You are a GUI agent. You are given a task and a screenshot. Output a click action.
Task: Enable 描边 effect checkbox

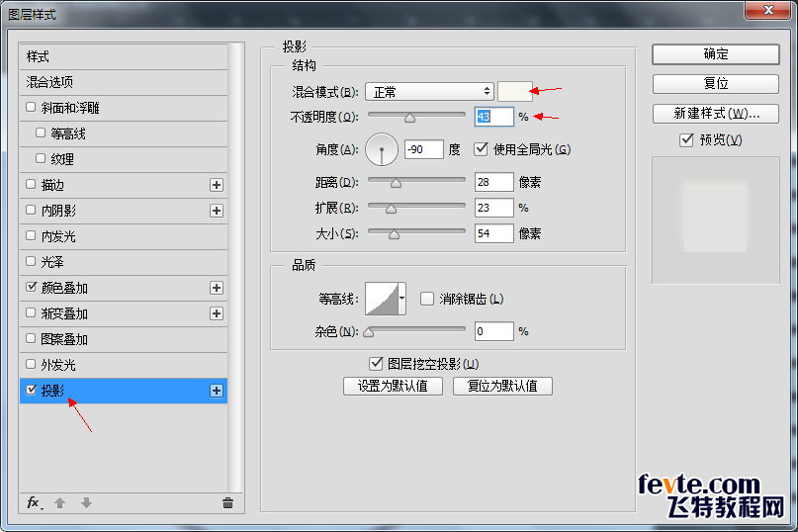[31, 184]
